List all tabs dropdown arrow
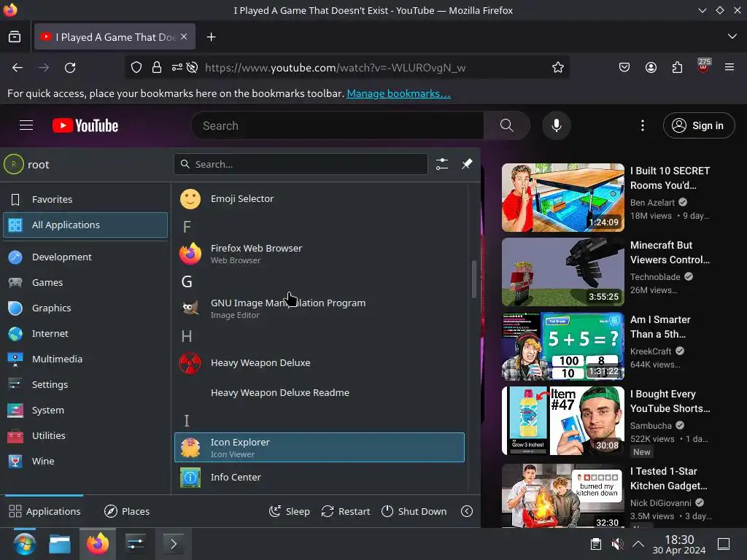This screenshot has height=560, width=747. click(732, 36)
